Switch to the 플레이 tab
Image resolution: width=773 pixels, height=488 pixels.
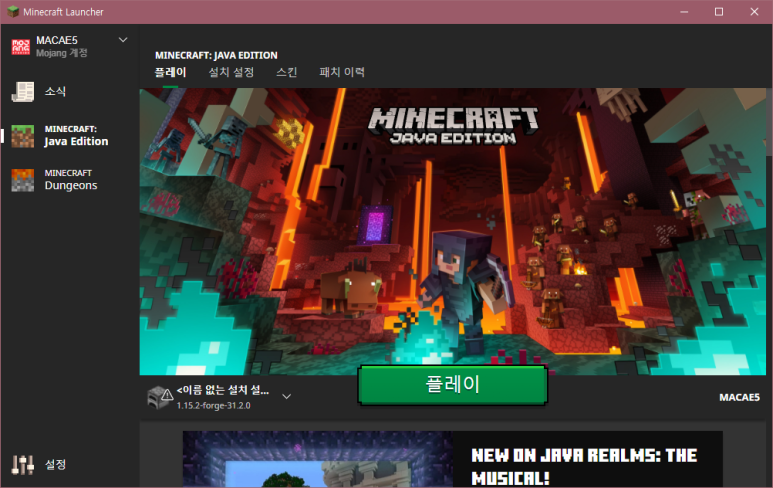click(171, 72)
